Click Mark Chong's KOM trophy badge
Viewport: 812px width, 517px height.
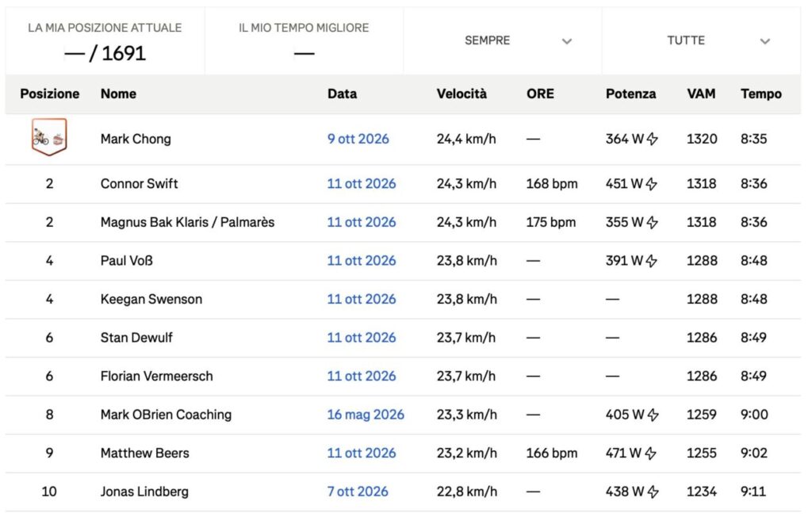pyautogui.click(x=49, y=136)
